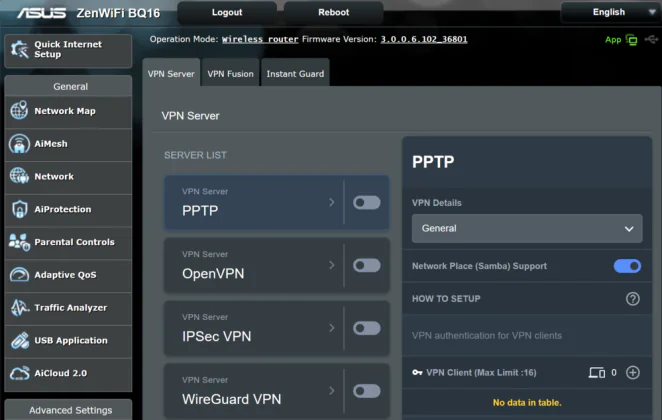Image resolution: width=662 pixels, height=420 pixels.
Task: Turn on the IPSec VPN toggle
Action: tap(366, 328)
